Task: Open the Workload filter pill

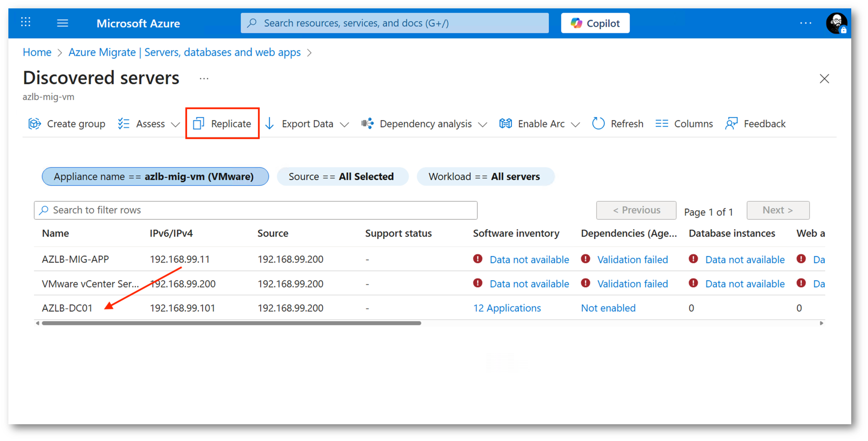Action: (485, 176)
